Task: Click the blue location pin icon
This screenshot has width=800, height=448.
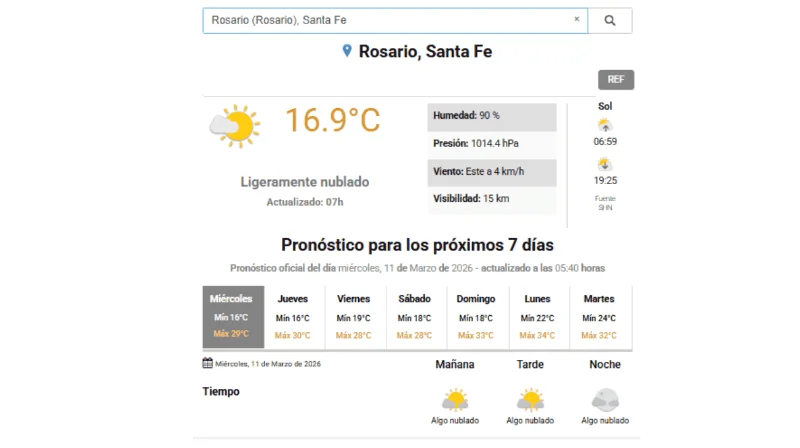Action: [347, 51]
